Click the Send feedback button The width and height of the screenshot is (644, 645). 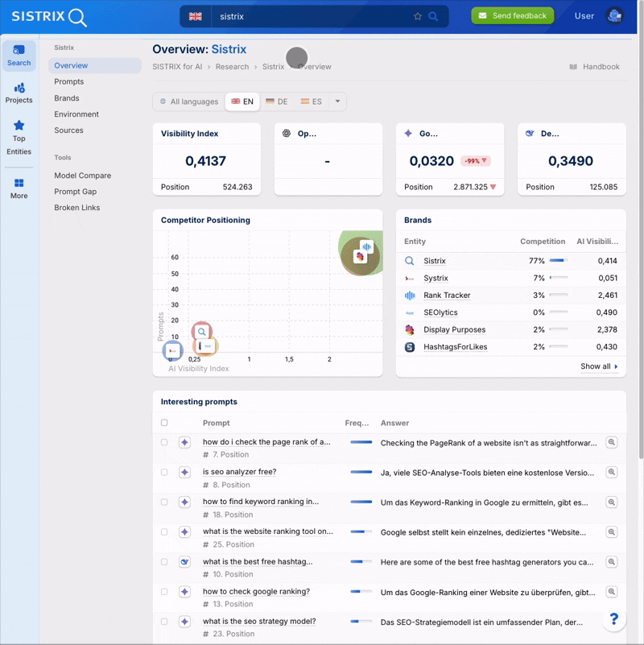(x=512, y=16)
